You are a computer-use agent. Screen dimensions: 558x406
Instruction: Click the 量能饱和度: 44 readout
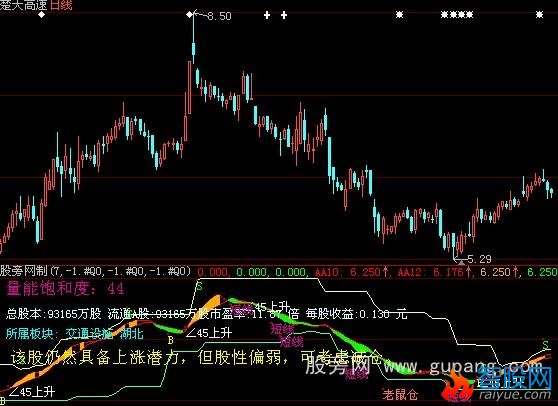click(65, 288)
